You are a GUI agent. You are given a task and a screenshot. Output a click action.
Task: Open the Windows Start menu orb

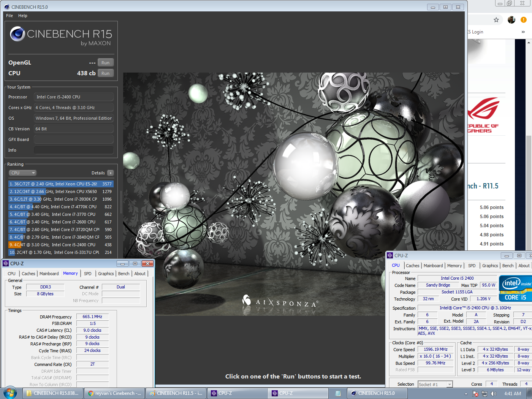(10, 393)
